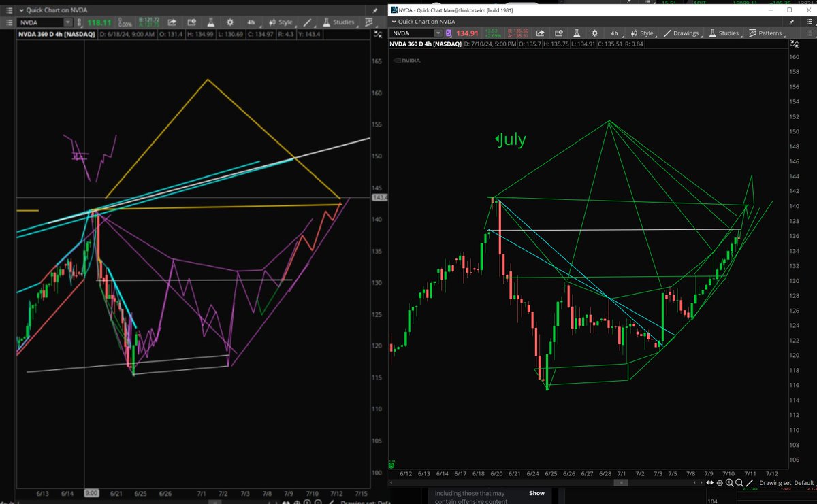This screenshot has width=817, height=504.
Task: Click the pin icon in right Quick Chart header
Action: [x=791, y=22]
